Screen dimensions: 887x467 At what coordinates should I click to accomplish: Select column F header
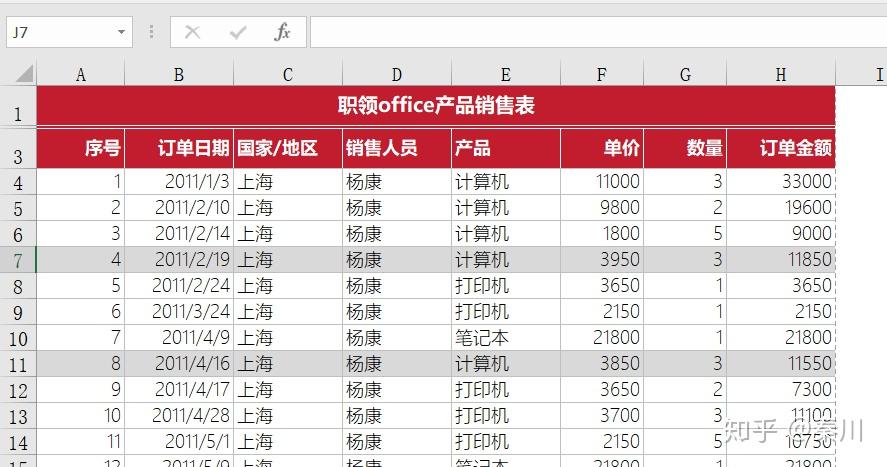(602, 75)
